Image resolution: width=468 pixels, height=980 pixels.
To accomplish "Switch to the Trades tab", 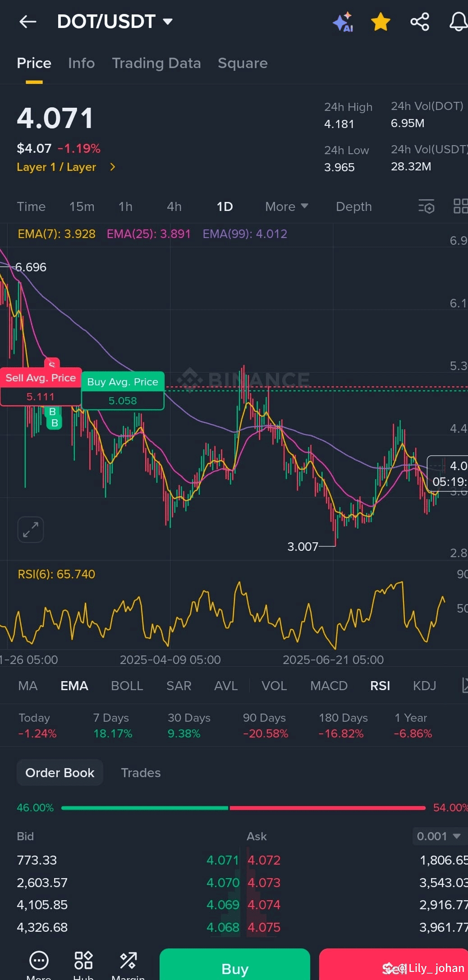I will [x=141, y=773].
